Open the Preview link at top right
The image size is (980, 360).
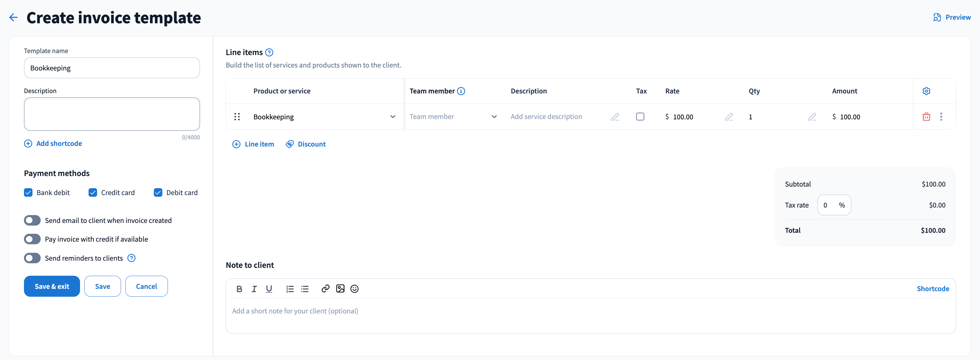tap(952, 17)
